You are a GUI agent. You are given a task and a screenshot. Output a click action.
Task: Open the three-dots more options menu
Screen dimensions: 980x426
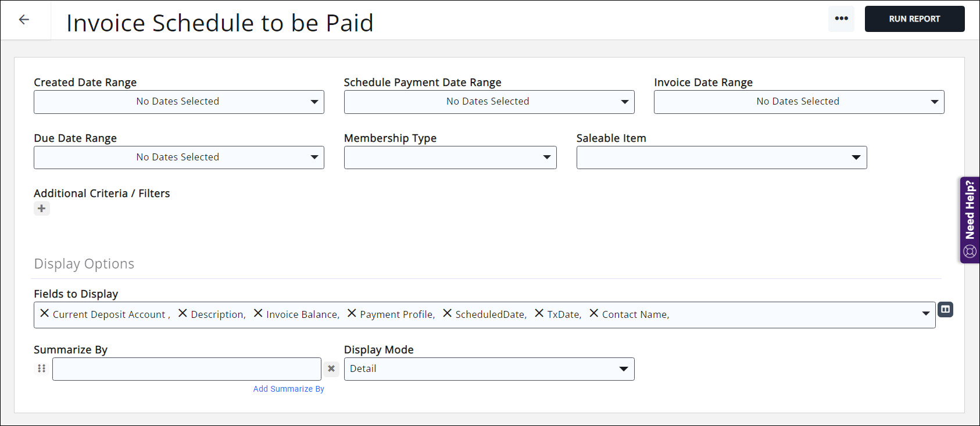pyautogui.click(x=841, y=19)
